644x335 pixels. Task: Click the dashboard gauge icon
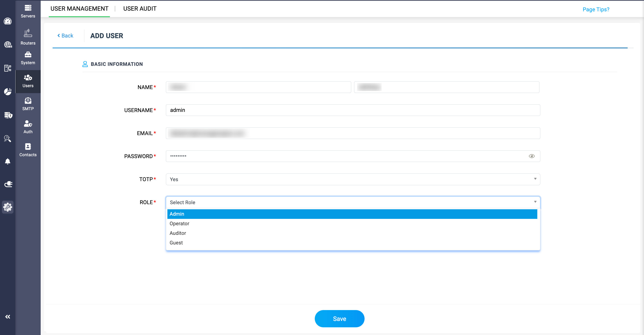point(7,21)
